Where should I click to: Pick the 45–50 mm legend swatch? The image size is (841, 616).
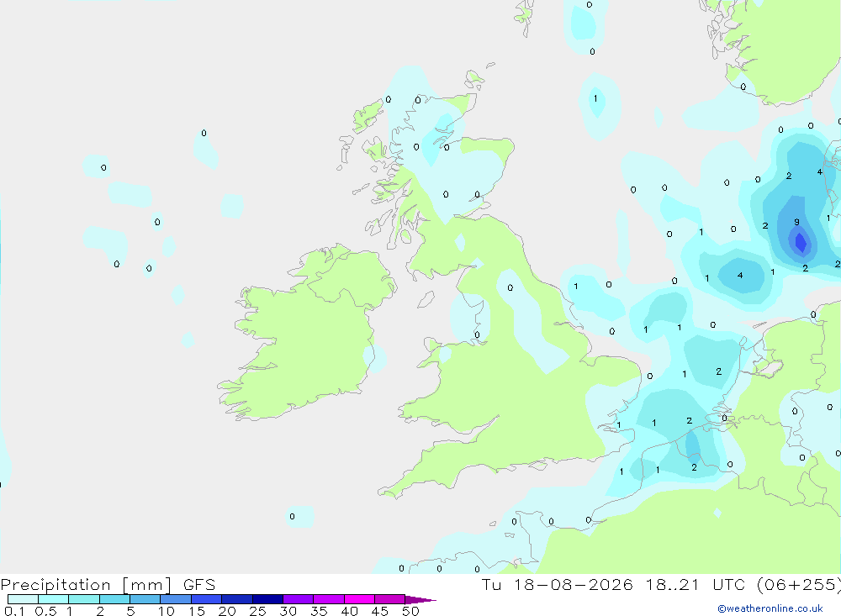[390, 599]
